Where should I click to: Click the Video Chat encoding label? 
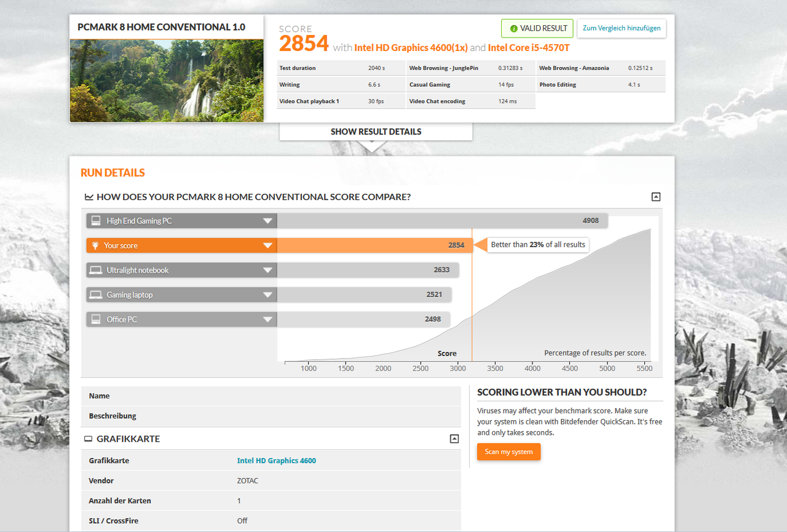437,101
